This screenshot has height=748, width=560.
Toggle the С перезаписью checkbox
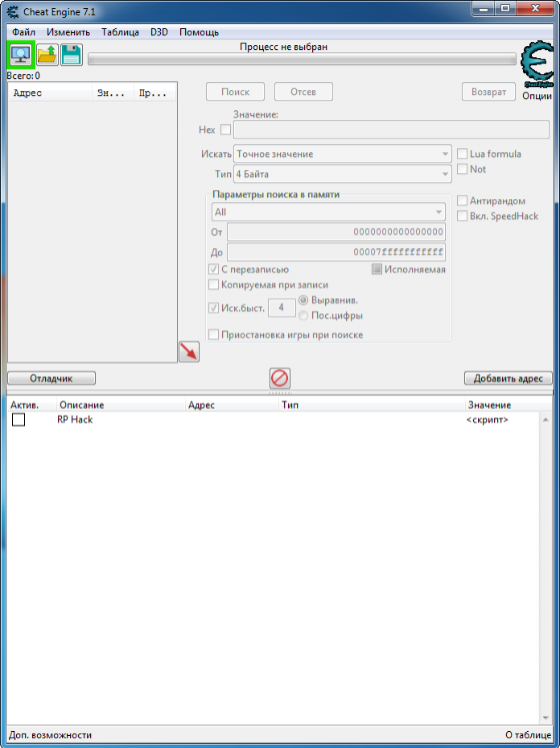(x=213, y=270)
